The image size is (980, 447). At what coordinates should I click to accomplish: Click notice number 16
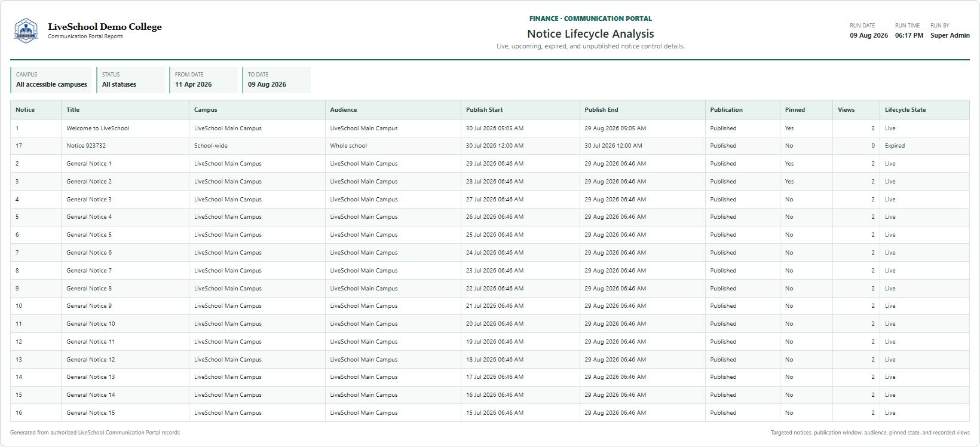(x=19, y=413)
